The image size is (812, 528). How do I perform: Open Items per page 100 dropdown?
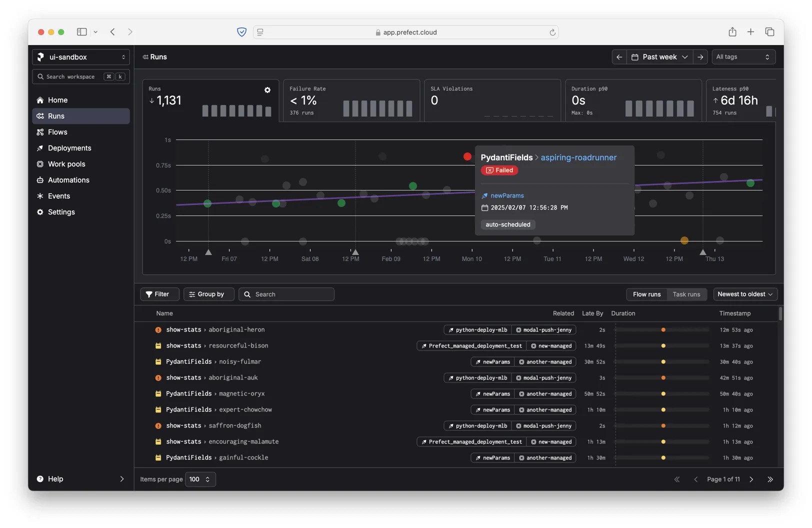coord(200,479)
